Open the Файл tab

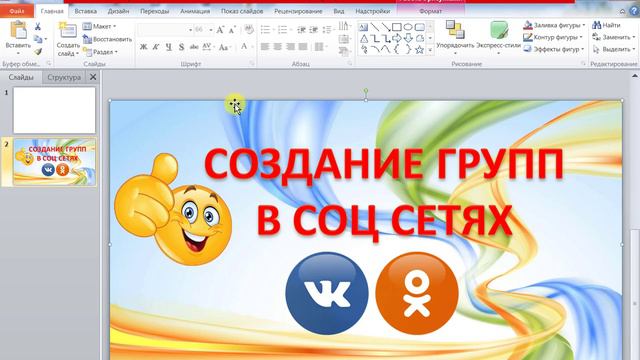[17, 11]
